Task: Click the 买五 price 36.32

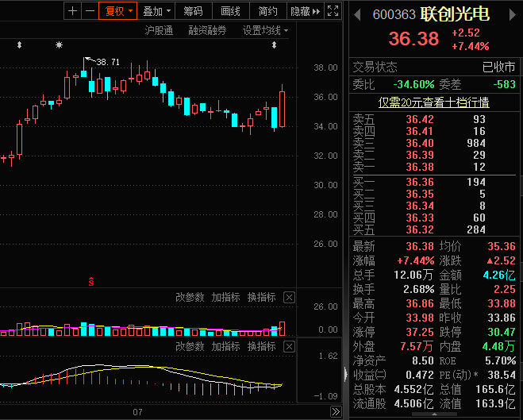Action: click(419, 229)
